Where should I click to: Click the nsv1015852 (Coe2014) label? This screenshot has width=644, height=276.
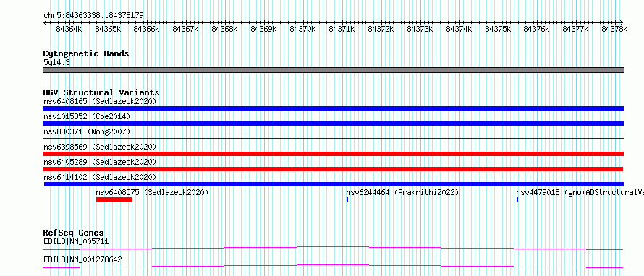(x=87, y=116)
